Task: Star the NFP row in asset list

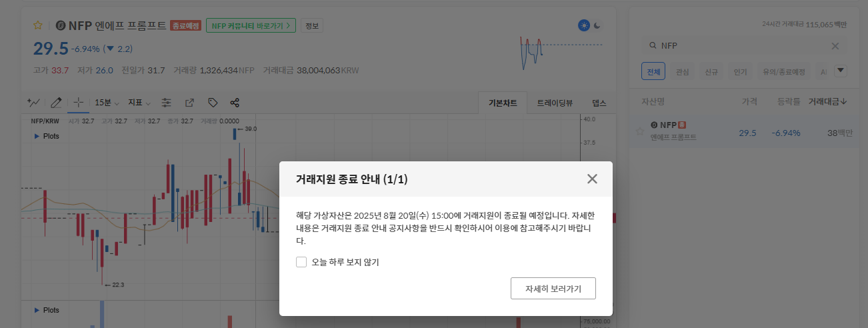Action: (x=640, y=131)
